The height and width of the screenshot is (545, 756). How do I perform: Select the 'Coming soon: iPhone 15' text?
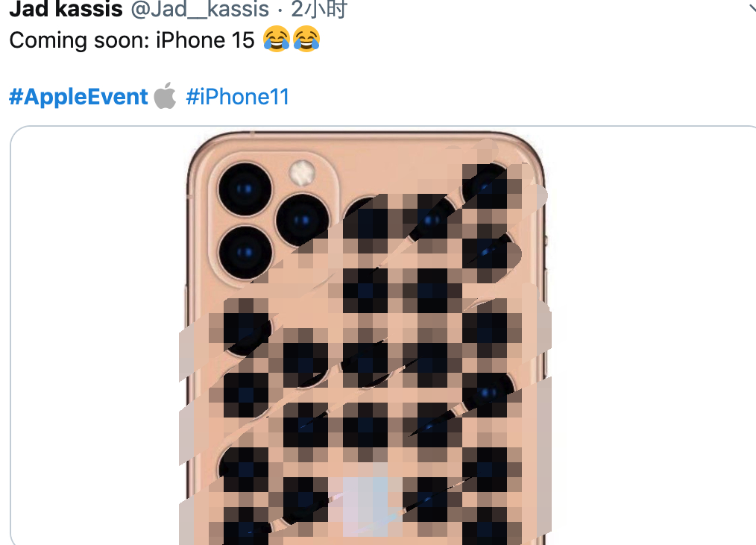(x=132, y=40)
